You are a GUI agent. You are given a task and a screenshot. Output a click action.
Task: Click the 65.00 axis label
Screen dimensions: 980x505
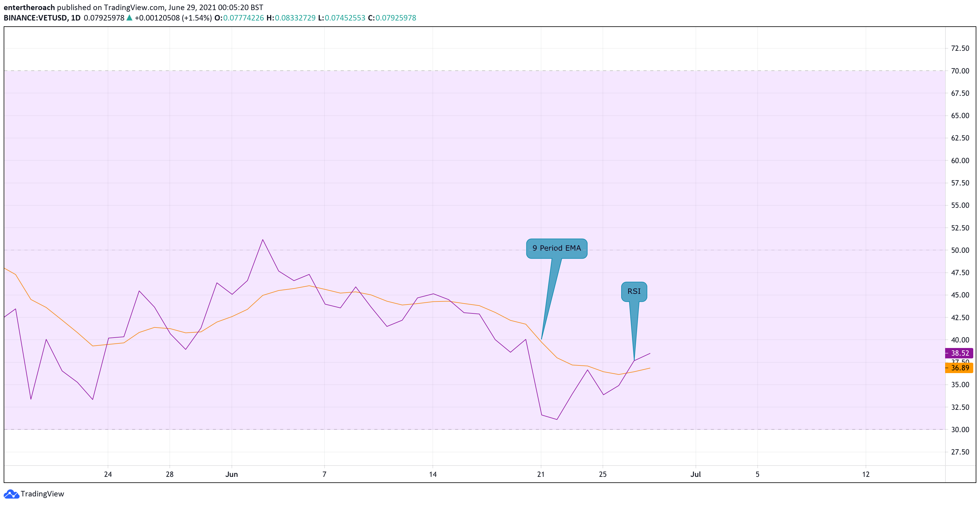[x=960, y=116]
